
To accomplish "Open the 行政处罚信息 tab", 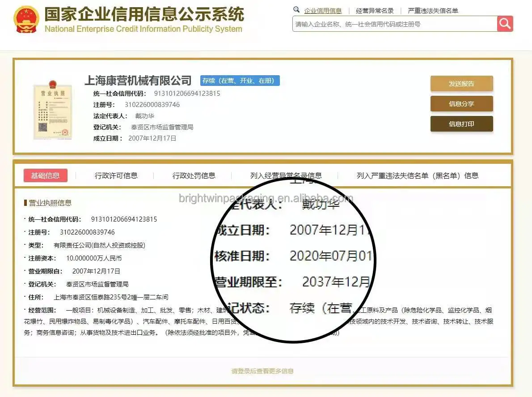I will (x=194, y=175).
